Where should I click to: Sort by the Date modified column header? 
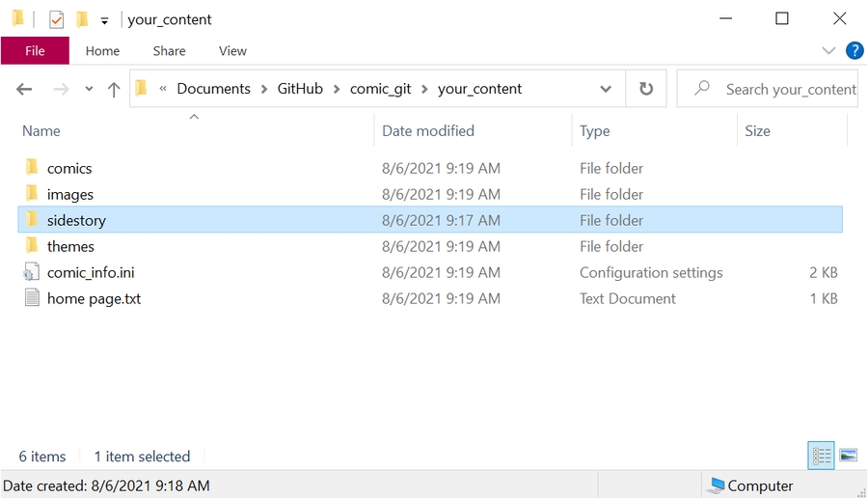[x=428, y=131]
